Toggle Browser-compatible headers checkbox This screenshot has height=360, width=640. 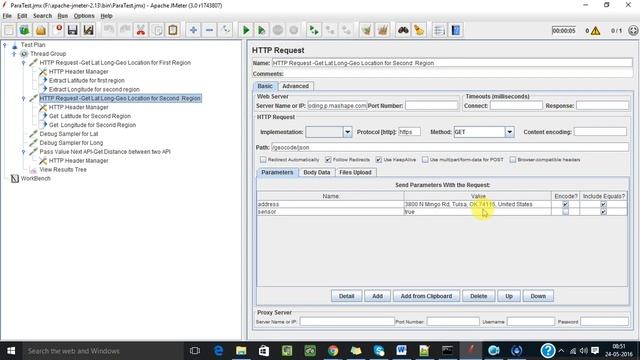pos(513,160)
